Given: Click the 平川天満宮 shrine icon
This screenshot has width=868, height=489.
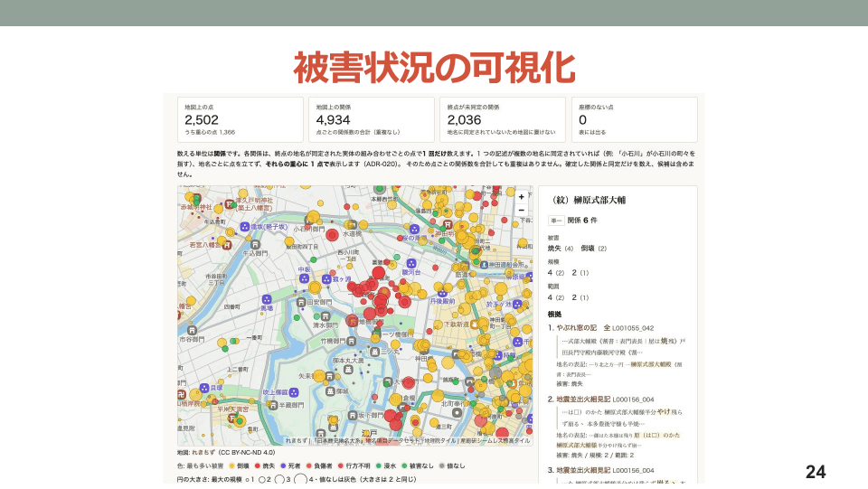Looking at the screenshot, I should tap(232, 418).
